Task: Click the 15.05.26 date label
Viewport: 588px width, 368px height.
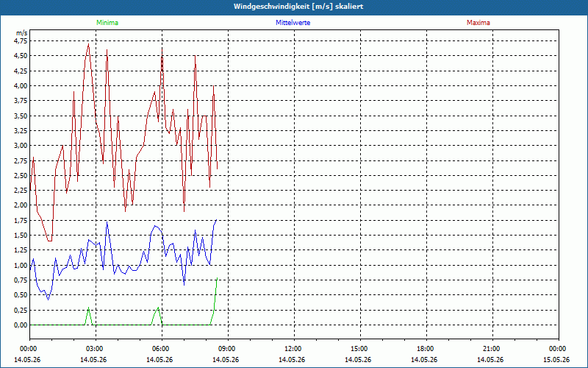Action: click(x=556, y=360)
